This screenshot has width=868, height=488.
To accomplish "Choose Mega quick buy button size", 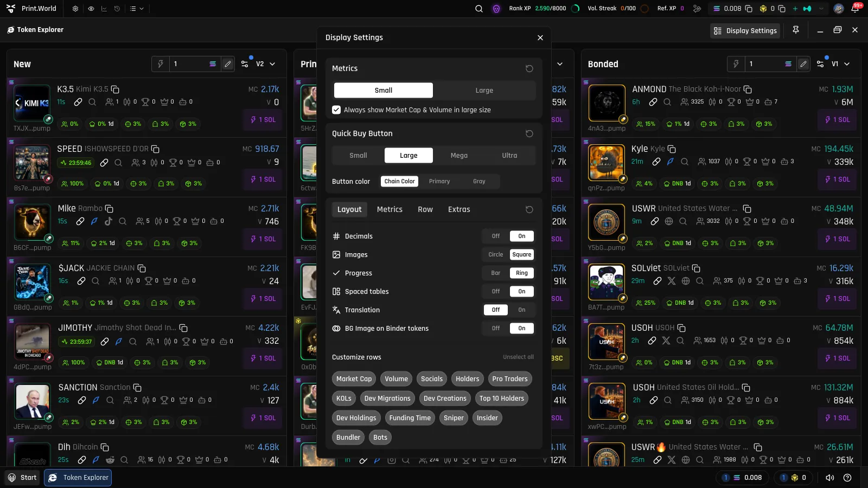I will pyautogui.click(x=459, y=155).
